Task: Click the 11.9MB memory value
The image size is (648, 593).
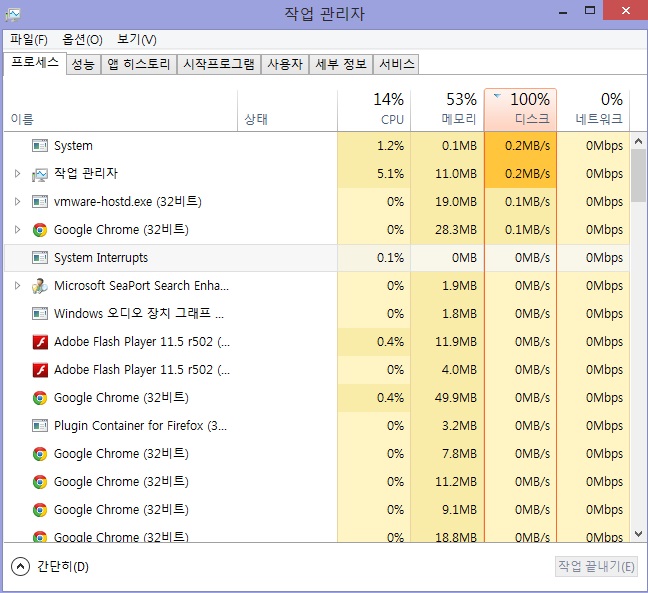Action: pyautogui.click(x=456, y=342)
